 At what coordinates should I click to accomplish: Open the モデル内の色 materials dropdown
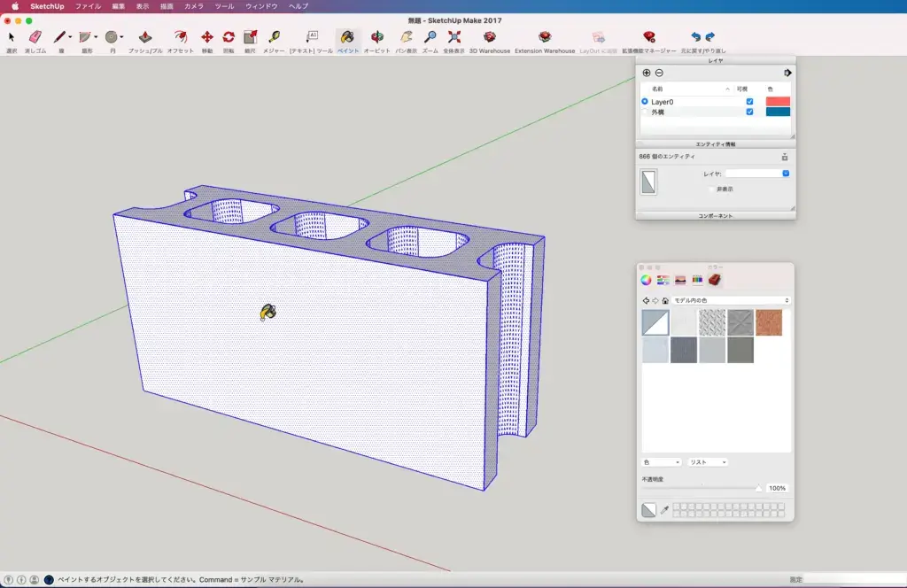(x=731, y=301)
